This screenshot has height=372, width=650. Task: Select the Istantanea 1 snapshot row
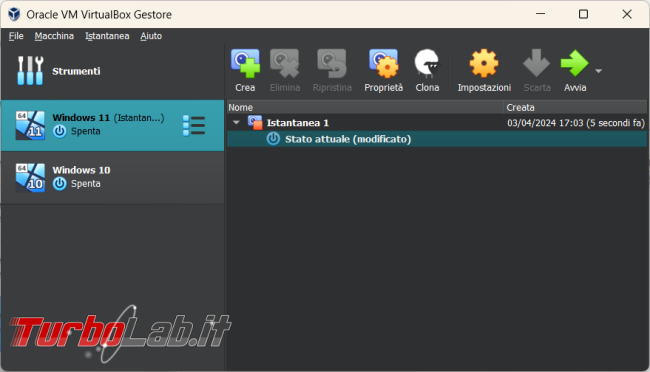click(437, 123)
